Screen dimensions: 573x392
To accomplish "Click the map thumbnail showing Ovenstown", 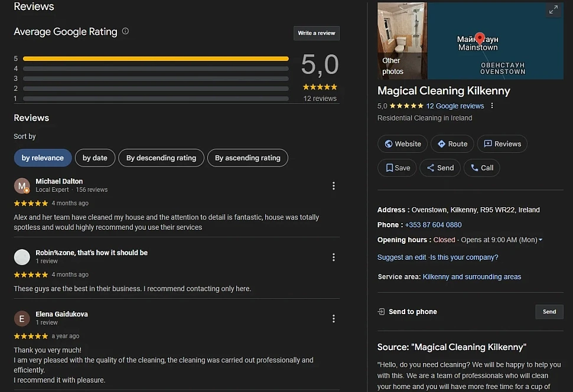I will [495, 41].
